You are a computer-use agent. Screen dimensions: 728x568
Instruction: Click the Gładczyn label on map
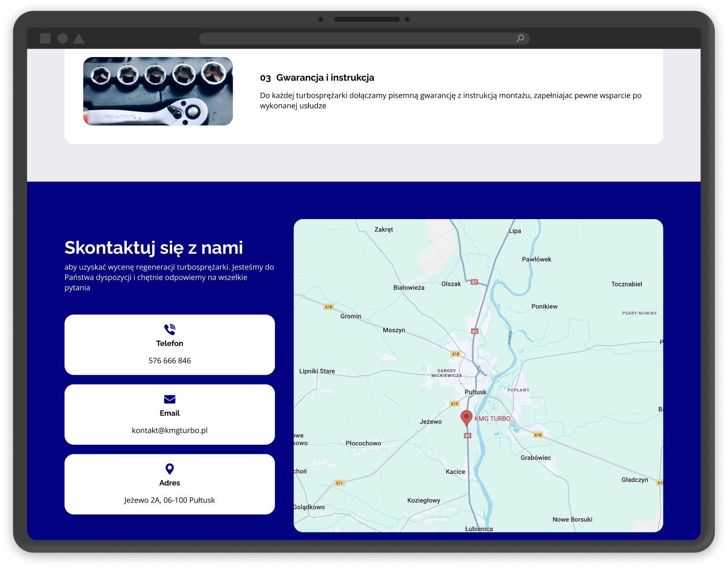pos(635,479)
